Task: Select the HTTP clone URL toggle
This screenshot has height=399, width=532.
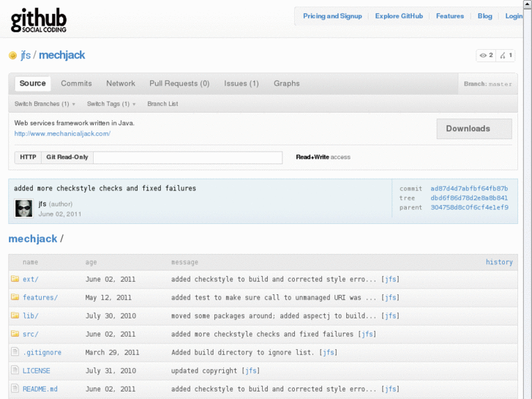Action: pyautogui.click(x=28, y=157)
